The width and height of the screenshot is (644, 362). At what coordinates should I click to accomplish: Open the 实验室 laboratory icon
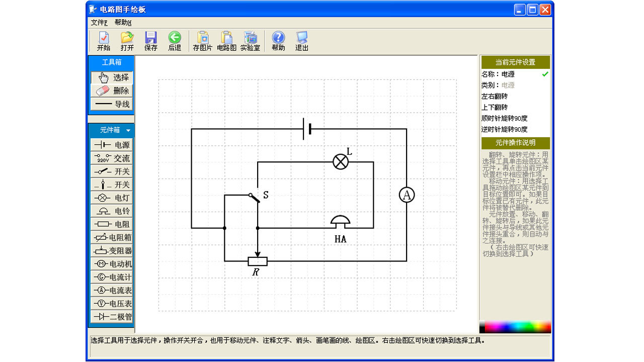250,41
